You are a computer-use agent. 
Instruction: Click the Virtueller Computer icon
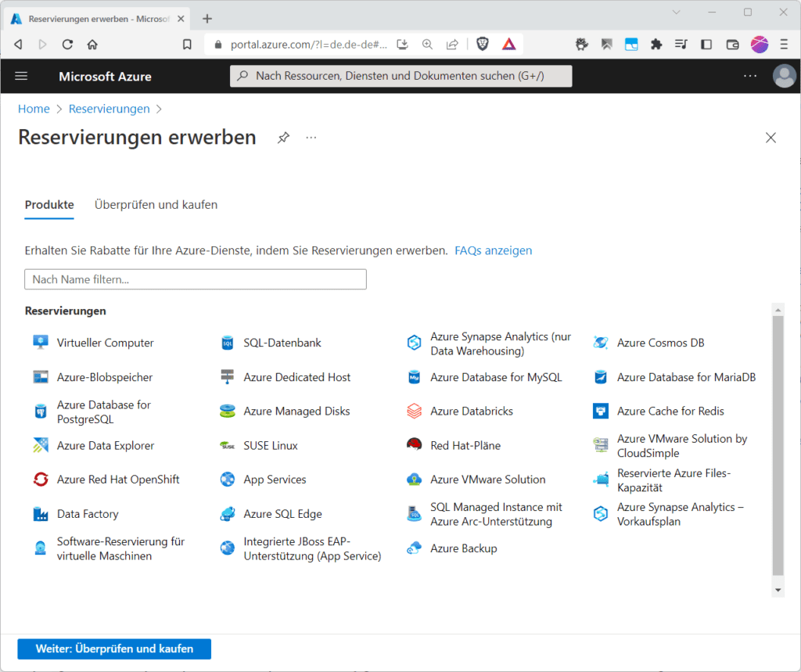tap(41, 343)
